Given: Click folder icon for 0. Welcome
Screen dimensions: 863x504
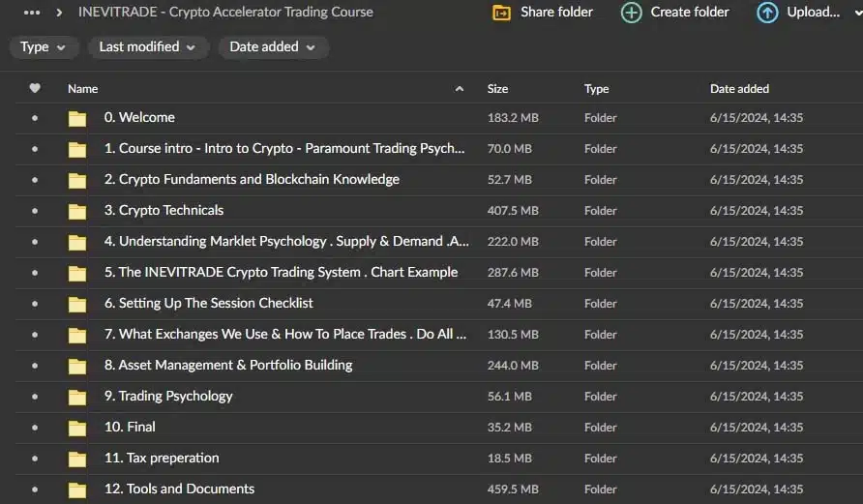Looking at the screenshot, I should click(x=77, y=118).
